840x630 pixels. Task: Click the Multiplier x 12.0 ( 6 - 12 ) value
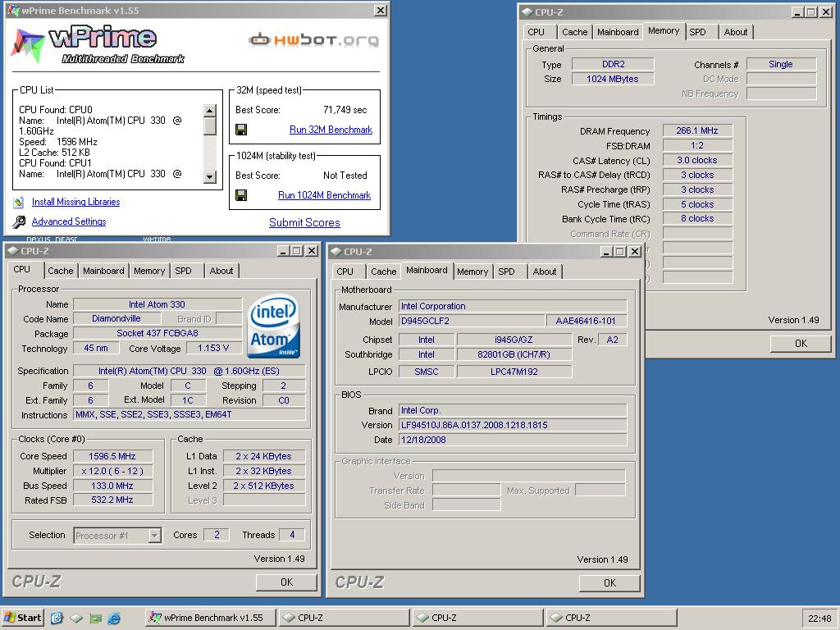pyautogui.click(x=112, y=472)
